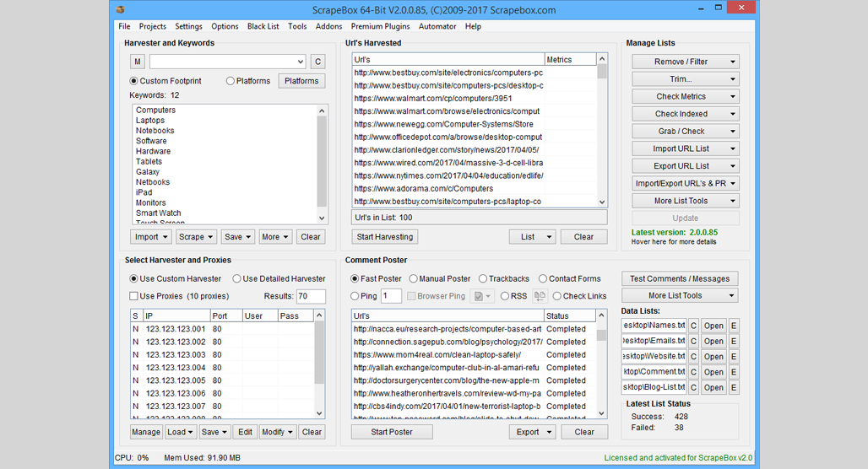Image resolution: width=868 pixels, height=469 pixels.
Task: Click the ScrapeBox app icon in title bar
Action: [121, 9]
